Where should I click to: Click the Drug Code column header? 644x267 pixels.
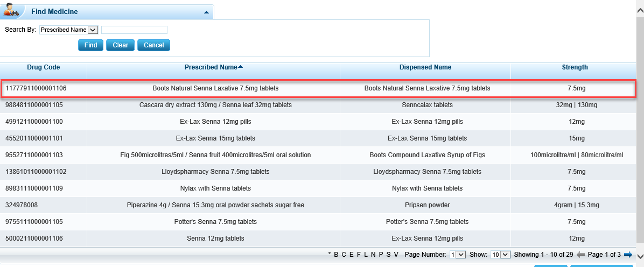click(44, 67)
